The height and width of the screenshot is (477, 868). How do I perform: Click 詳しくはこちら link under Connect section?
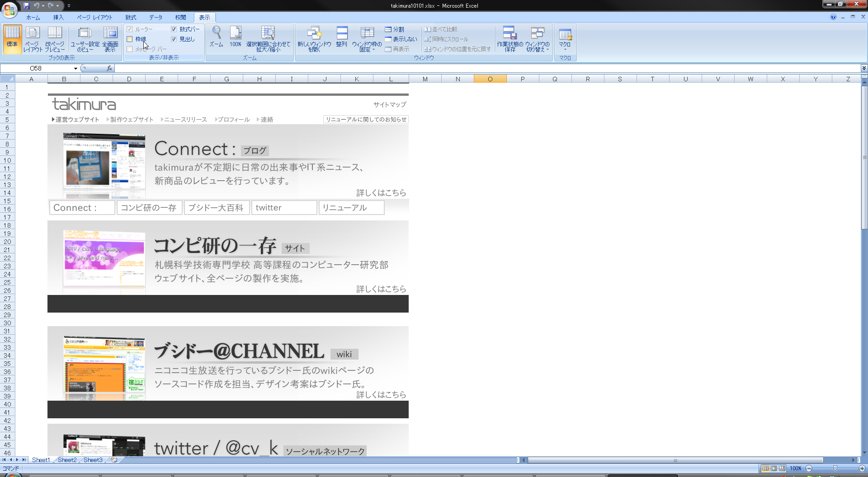pyautogui.click(x=381, y=193)
